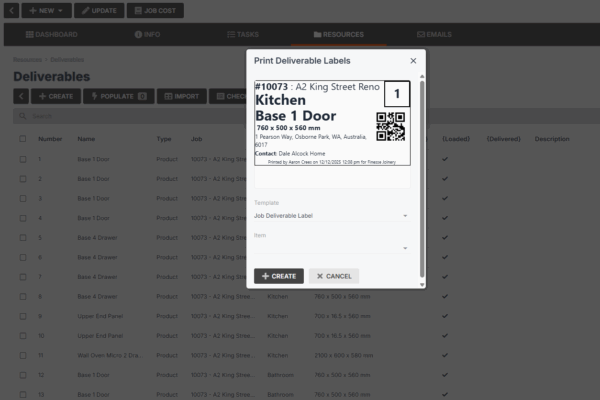Click the QR code on label preview
The width and height of the screenshot is (600, 400).
(390, 126)
